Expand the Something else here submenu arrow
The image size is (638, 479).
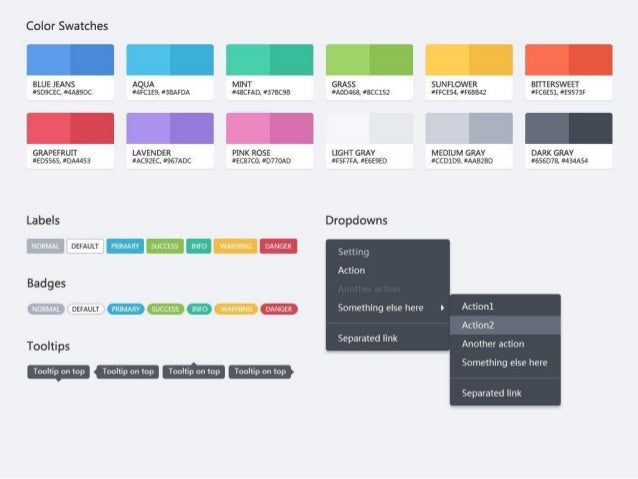pyautogui.click(x=442, y=308)
